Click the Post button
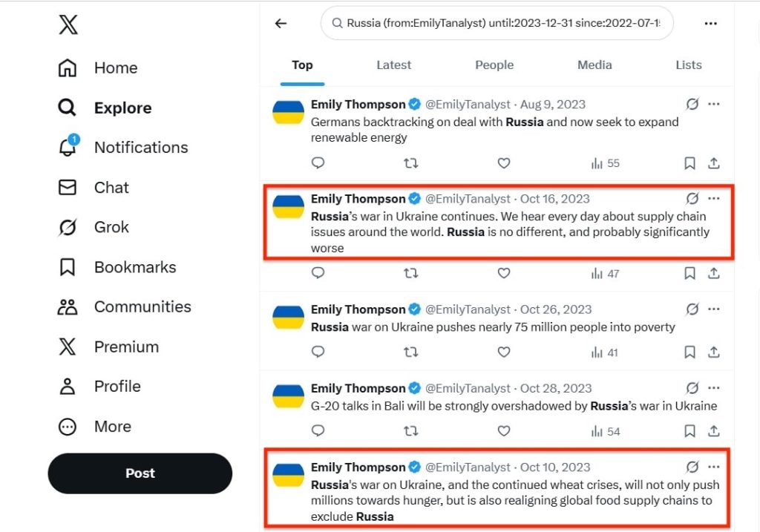The height and width of the screenshot is (532, 760). pyautogui.click(x=140, y=473)
